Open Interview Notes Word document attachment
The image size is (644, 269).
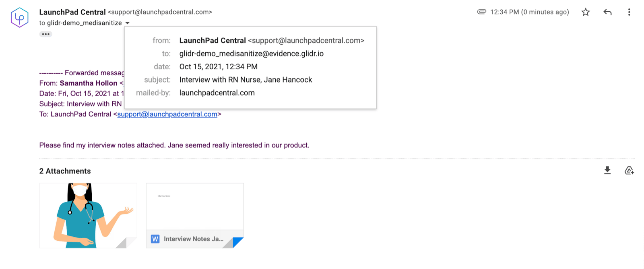click(x=195, y=215)
